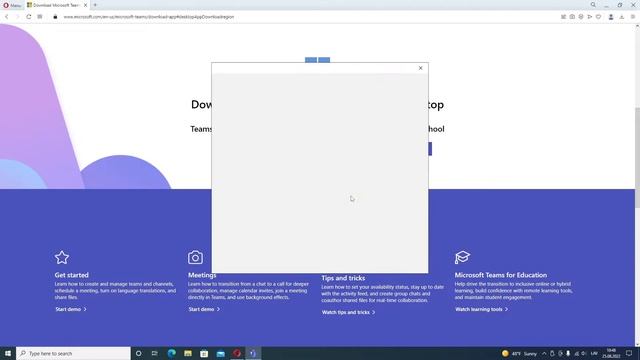The height and width of the screenshot is (360, 640).
Task: Open Watch learning tools link
Action: tap(481, 309)
